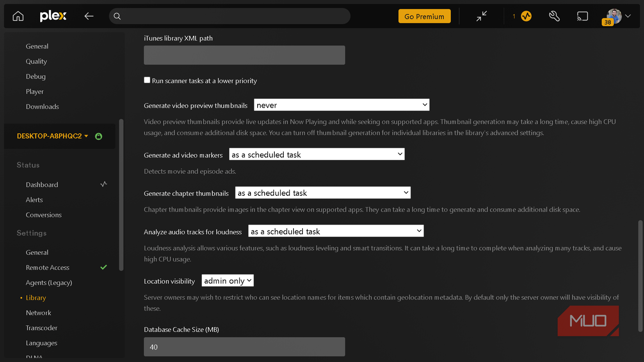Change Location visibility admin only dropdown
Viewport: 644px width, 362px height.
click(228, 281)
